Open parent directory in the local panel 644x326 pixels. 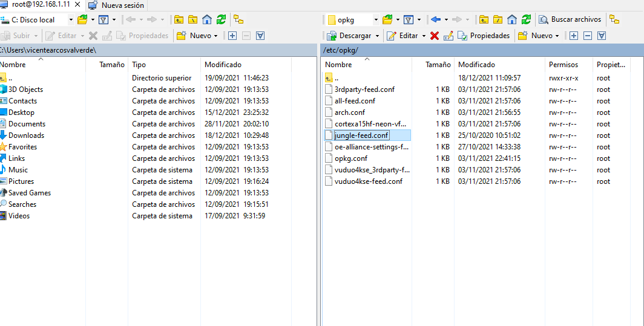coord(179,19)
